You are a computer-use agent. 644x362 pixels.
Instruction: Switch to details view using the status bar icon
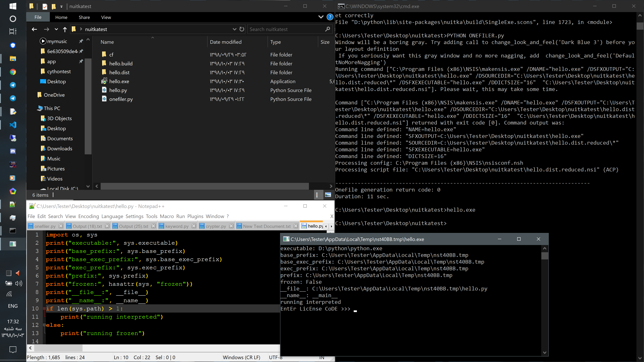click(318, 195)
